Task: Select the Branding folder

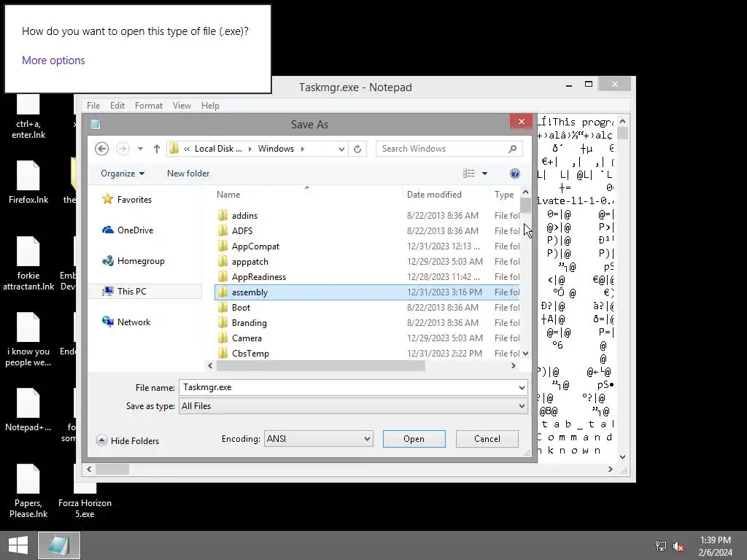Action: pyautogui.click(x=367, y=323)
